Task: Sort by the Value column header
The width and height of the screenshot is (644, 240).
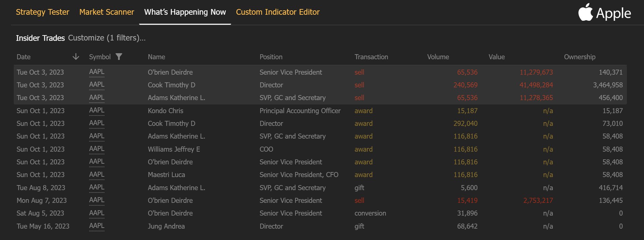Action: pos(496,57)
